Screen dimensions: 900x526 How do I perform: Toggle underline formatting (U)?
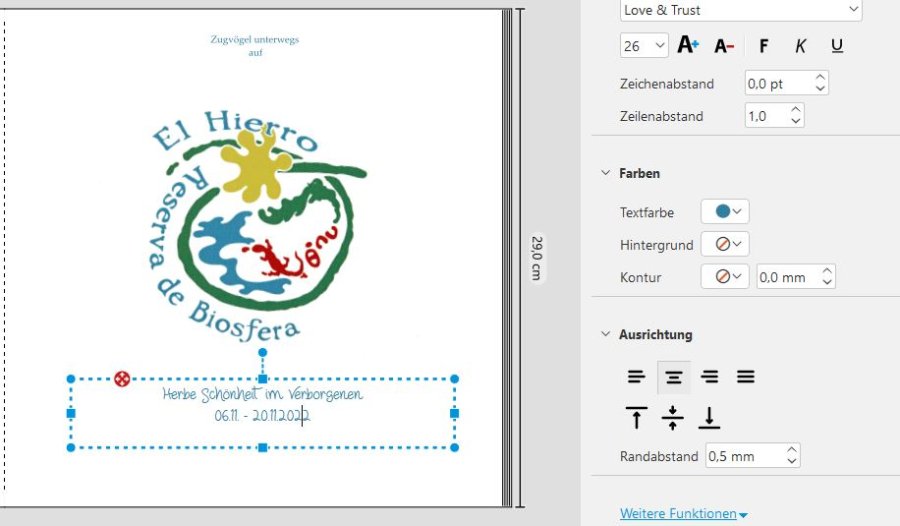coord(837,46)
